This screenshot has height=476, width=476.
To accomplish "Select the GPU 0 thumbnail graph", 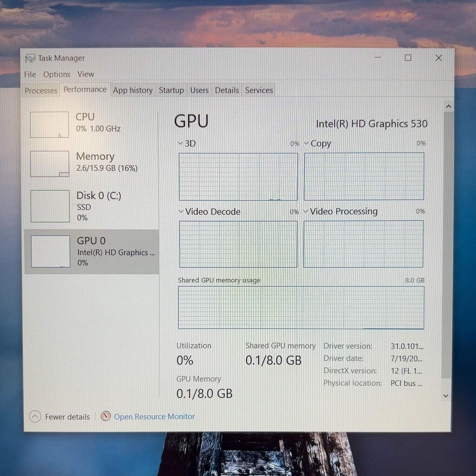I will coord(50,251).
